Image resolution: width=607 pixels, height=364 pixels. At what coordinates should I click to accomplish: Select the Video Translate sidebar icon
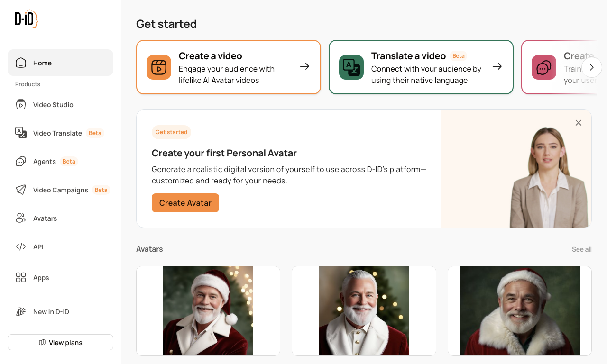[21, 133]
